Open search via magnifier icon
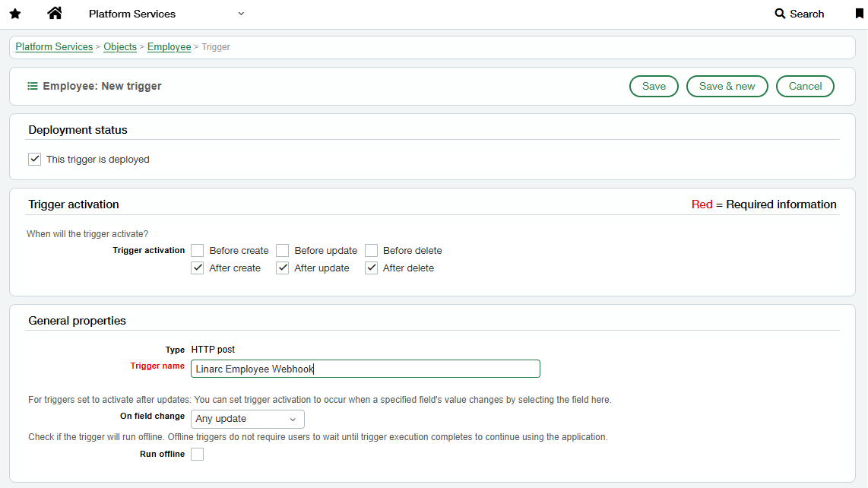 [x=780, y=14]
